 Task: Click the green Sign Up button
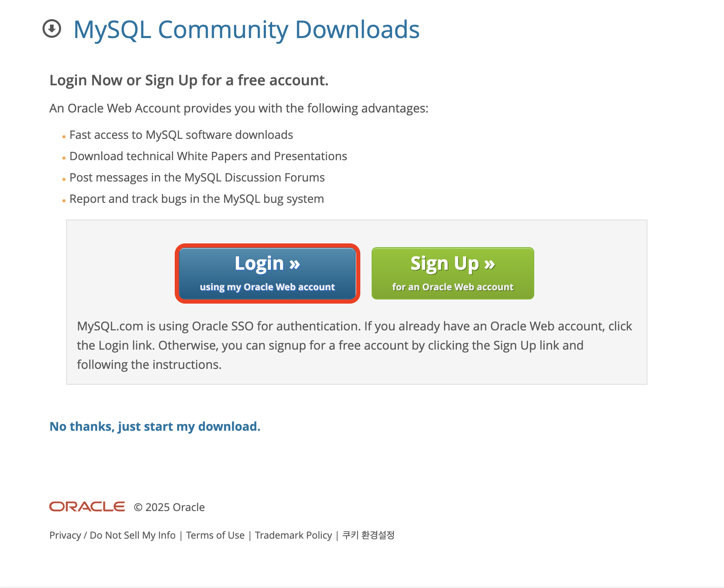[453, 274]
